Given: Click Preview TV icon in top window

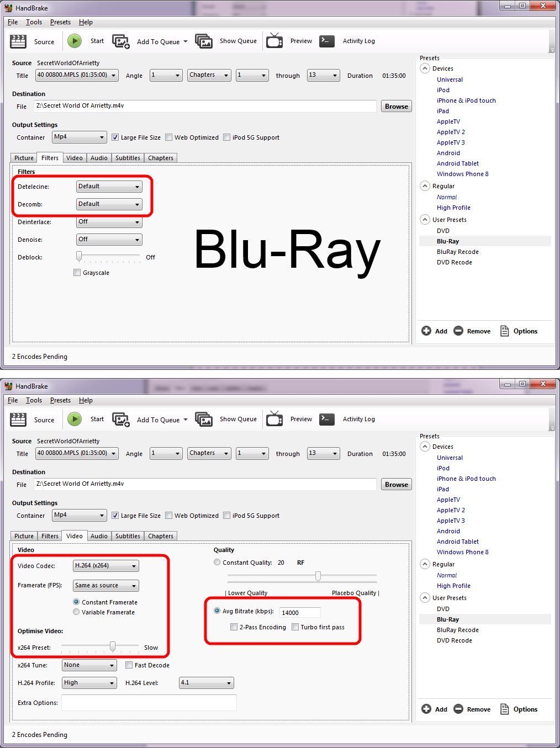Looking at the screenshot, I should 274,41.
